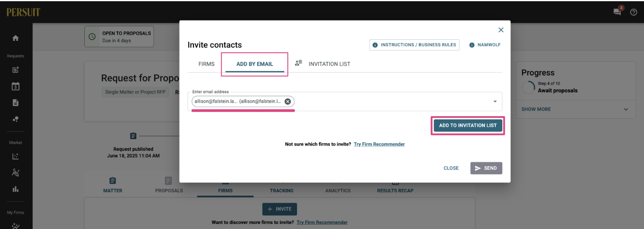
Task: Open the line chart icon under Market
Action: click(16, 156)
